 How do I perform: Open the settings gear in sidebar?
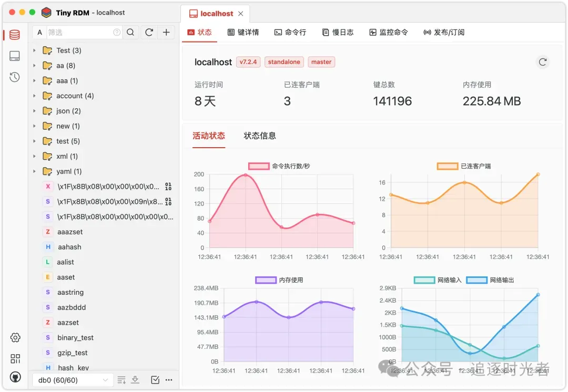pyautogui.click(x=15, y=338)
